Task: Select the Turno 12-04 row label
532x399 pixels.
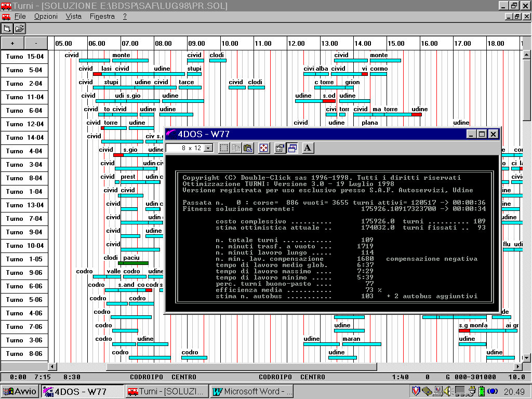Action: [x=24, y=124]
